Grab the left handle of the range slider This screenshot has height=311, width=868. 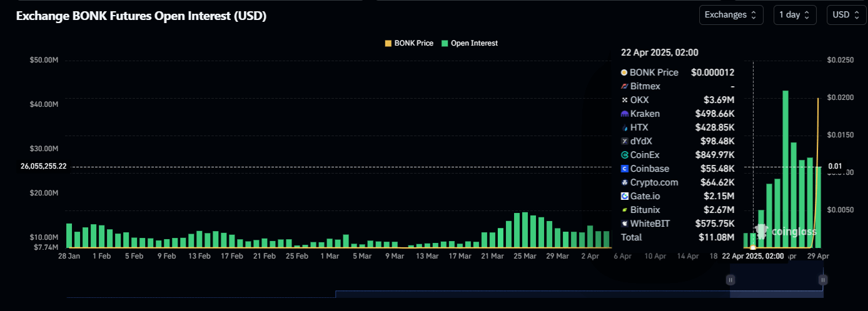pos(730,280)
